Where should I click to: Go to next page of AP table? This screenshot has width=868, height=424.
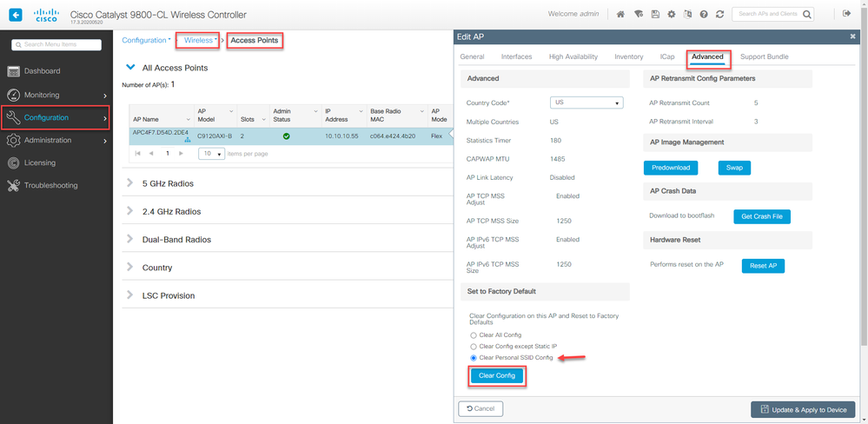point(181,153)
